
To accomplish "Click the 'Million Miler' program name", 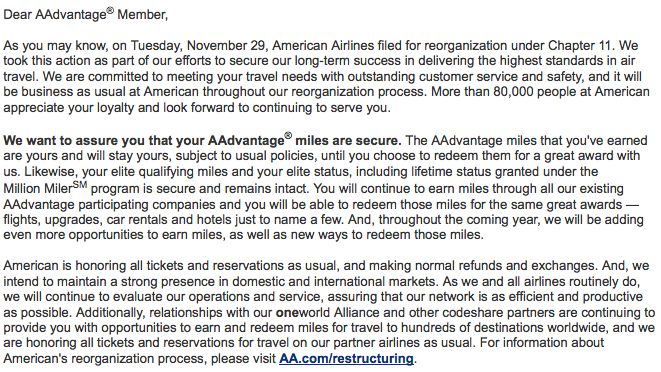I will pyautogui.click(x=38, y=189).
